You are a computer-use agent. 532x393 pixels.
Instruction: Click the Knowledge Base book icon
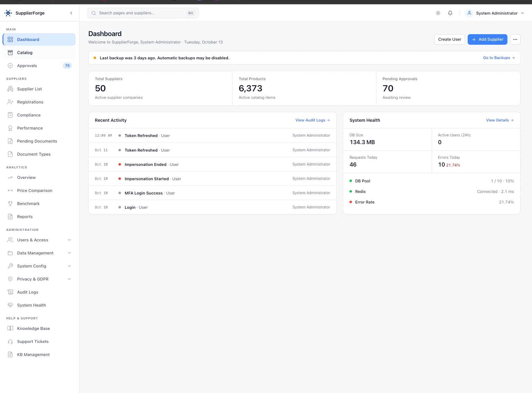coord(10,328)
